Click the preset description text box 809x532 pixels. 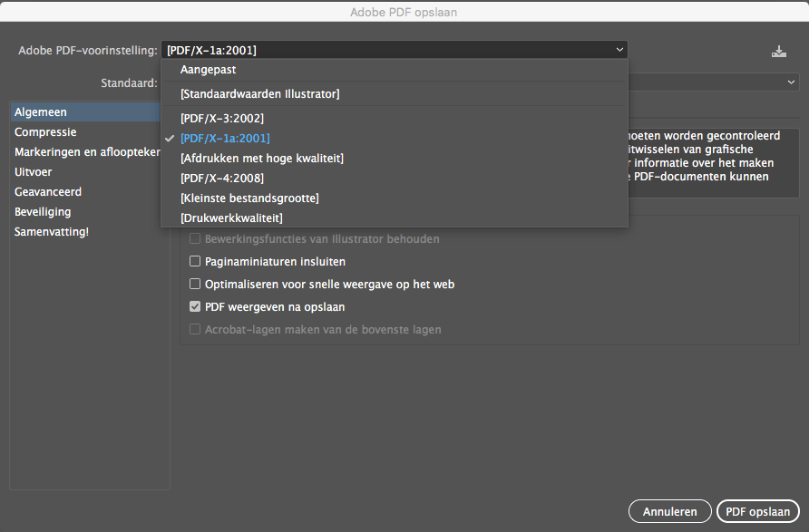(x=714, y=163)
